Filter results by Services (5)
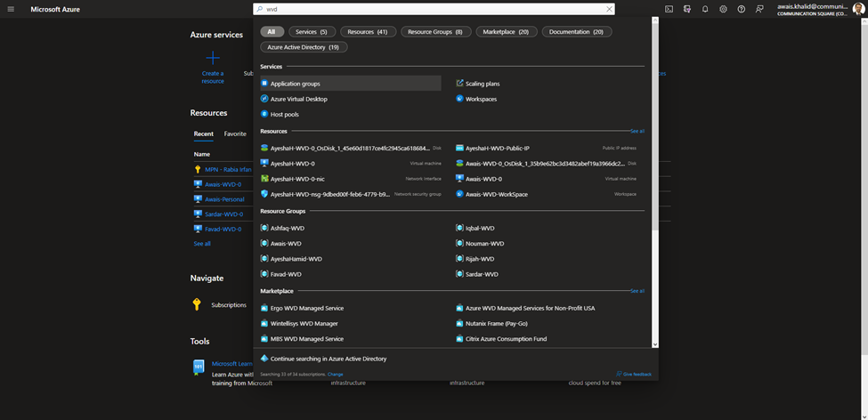This screenshot has height=420, width=868. point(312,32)
